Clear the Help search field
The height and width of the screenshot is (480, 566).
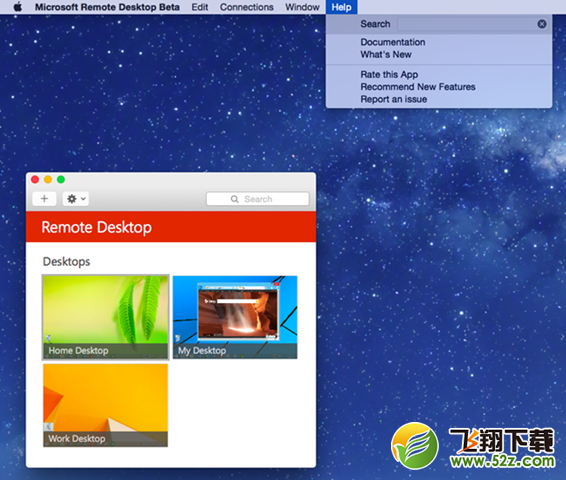click(541, 24)
